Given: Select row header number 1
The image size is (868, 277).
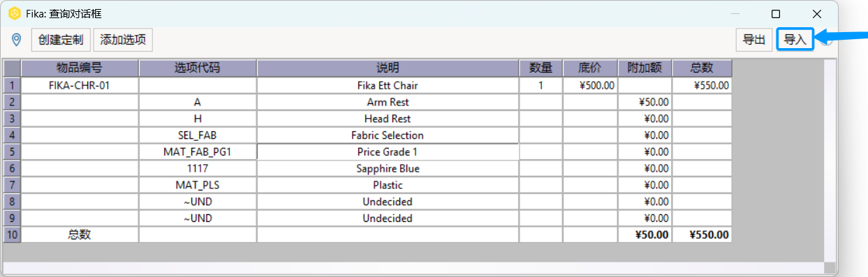Looking at the screenshot, I should pos(12,85).
